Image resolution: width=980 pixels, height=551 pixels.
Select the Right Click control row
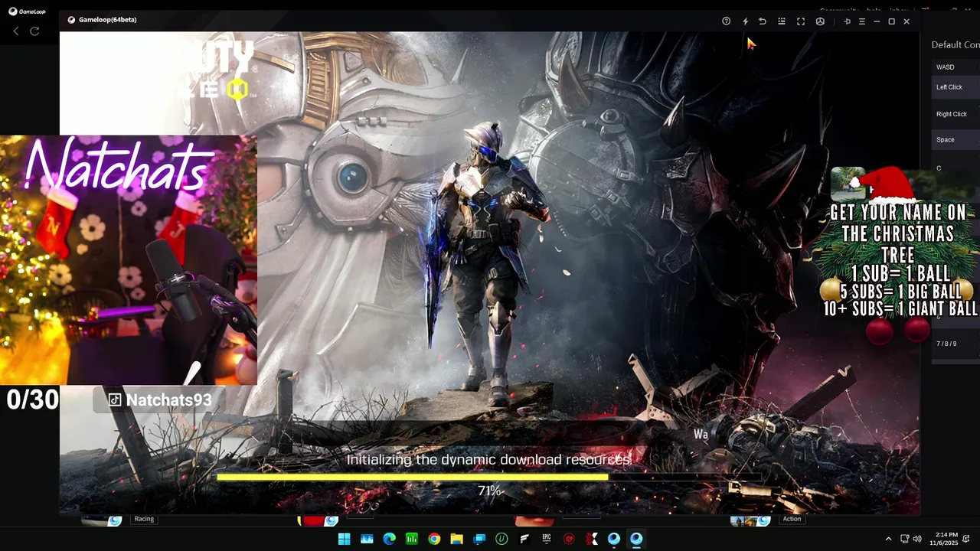click(956, 114)
